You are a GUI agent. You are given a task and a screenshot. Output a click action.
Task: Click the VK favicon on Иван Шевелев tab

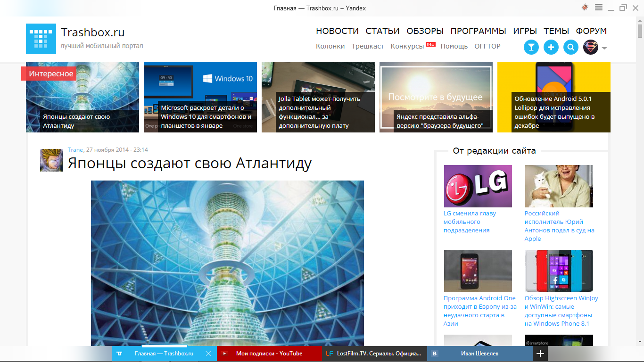pyautogui.click(x=436, y=354)
